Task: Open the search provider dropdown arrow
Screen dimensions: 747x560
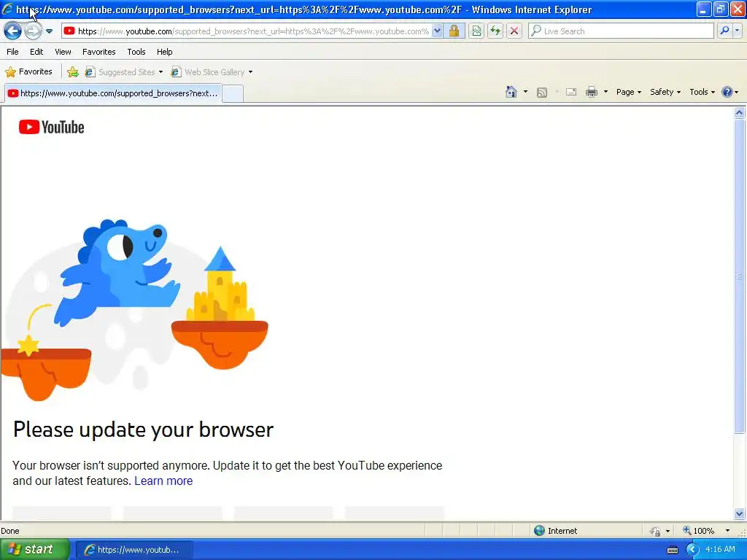Action: (x=737, y=31)
